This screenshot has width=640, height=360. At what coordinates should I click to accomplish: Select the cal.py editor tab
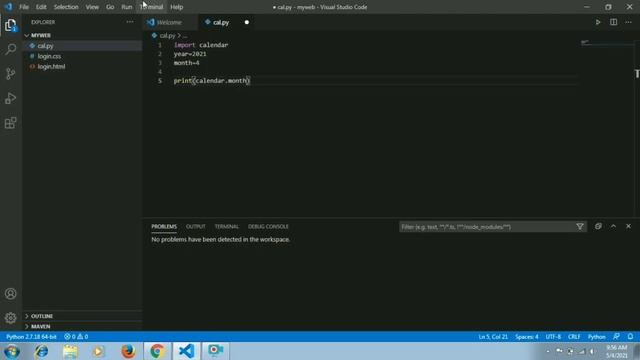221,22
